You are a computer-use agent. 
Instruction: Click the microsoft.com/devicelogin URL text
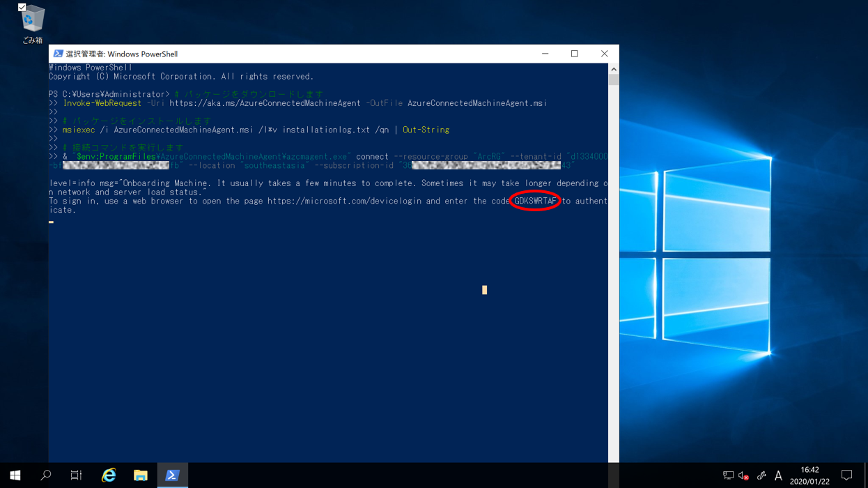344,201
